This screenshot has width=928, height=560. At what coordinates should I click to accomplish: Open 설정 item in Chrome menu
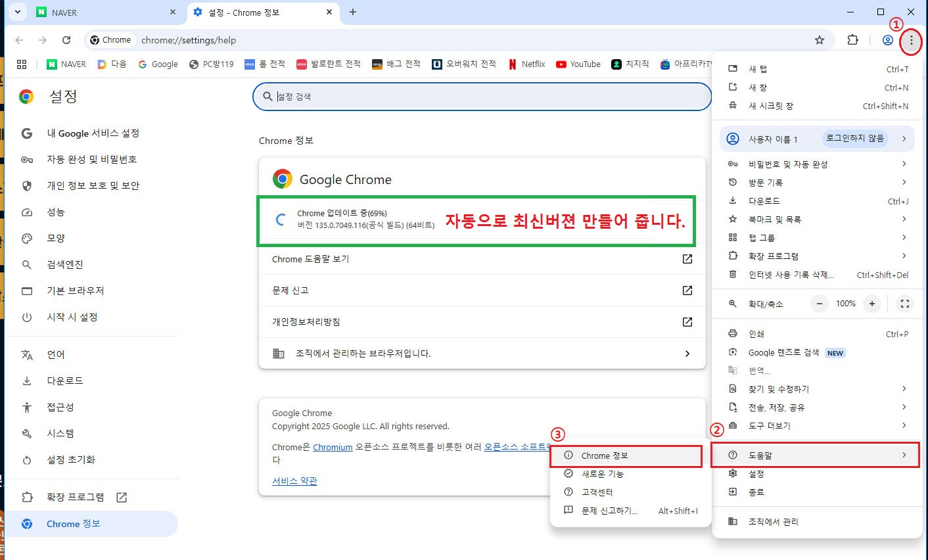pyautogui.click(x=818, y=474)
